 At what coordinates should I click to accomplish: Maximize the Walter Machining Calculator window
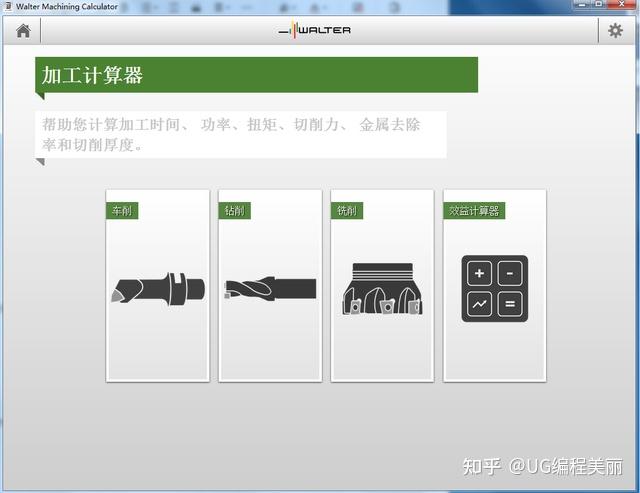pyautogui.click(x=599, y=4)
